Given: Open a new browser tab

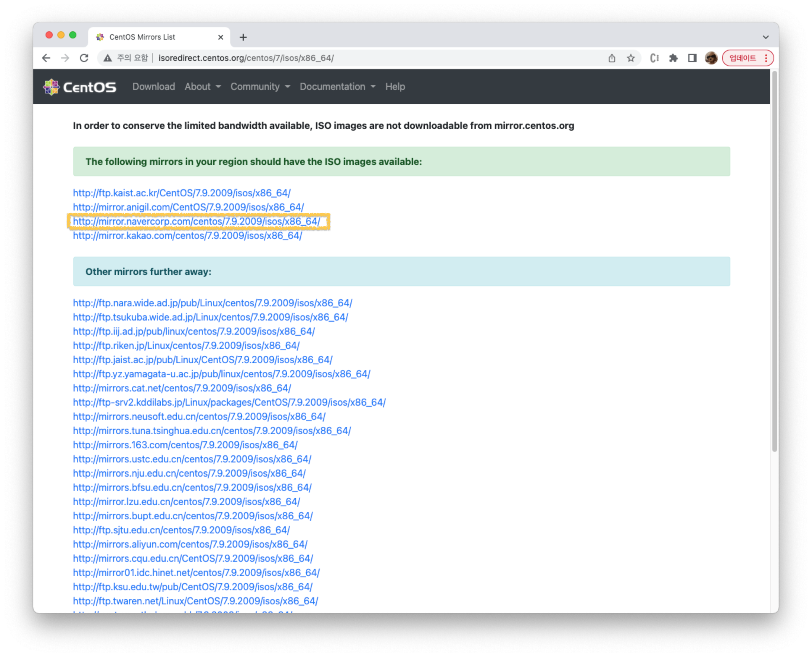Looking at the screenshot, I should coord(243,37).
